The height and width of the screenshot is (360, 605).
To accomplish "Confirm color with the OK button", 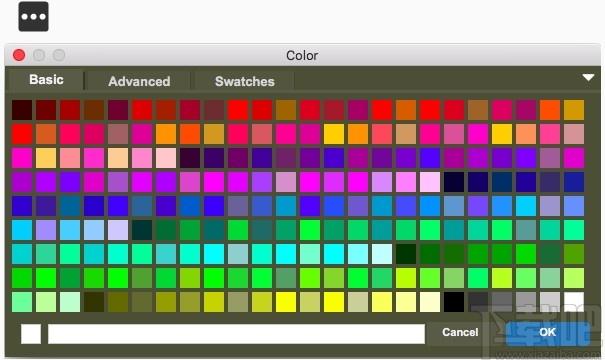I will pos(548,332).
